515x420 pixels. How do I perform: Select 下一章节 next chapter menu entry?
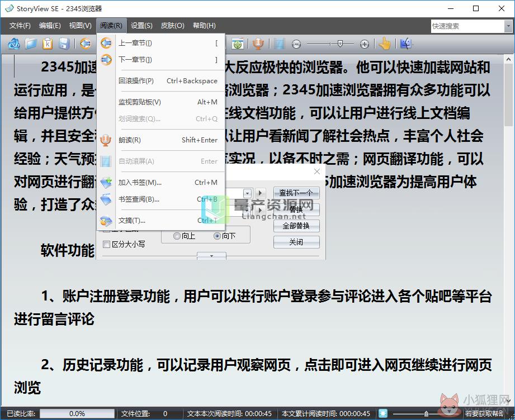tap(161, 60)
